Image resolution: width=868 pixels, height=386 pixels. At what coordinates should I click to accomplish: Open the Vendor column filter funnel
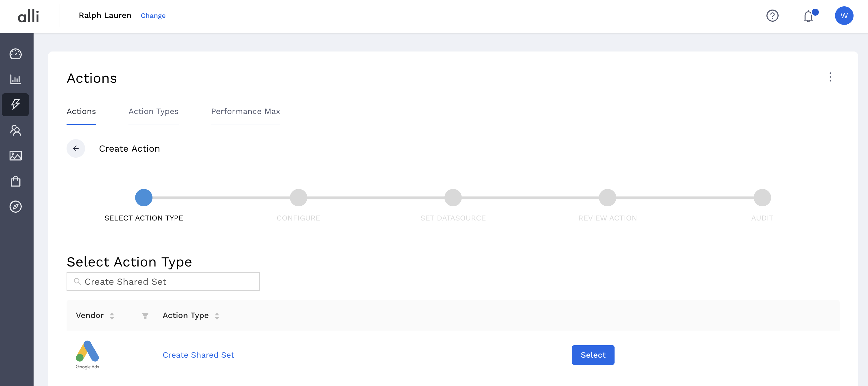(x=145, y=316)
